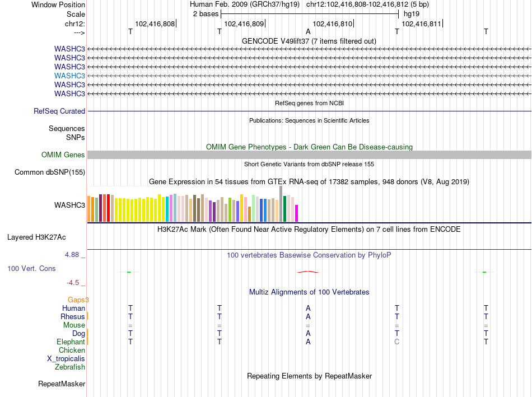Click the magenta bar in GTEx expression chart

coord(297,213)
